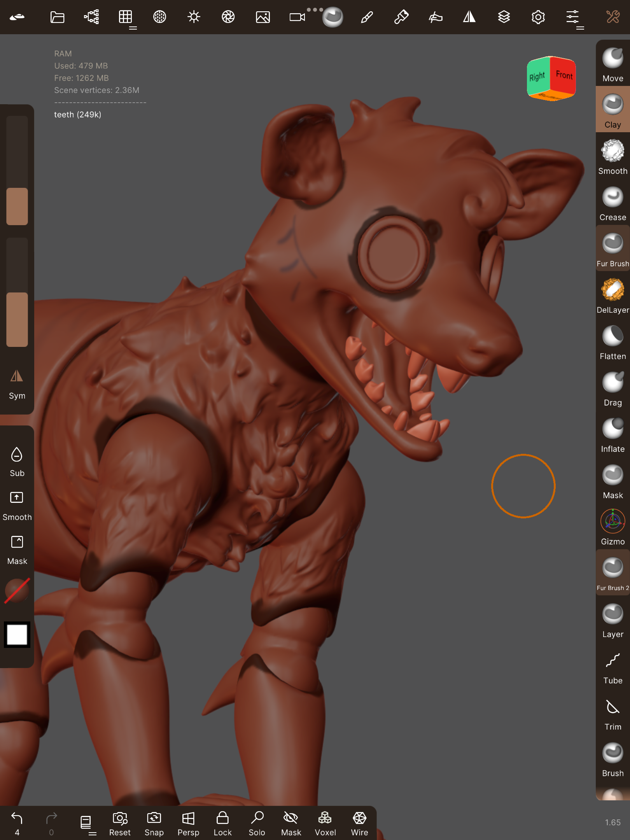Toggle Smooth shortcut in left panel
Image resolution: width=630 pixels, height=840 pixels.
17,506
